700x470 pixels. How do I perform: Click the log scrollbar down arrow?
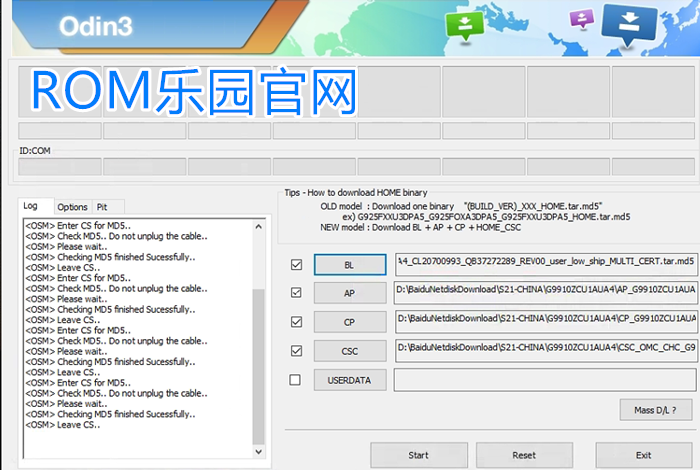click(x=258, y=452)
